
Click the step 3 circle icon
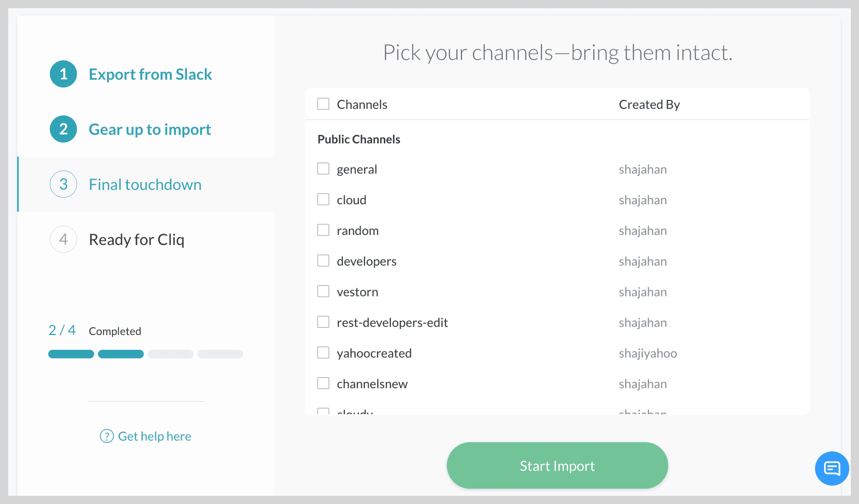63,184
